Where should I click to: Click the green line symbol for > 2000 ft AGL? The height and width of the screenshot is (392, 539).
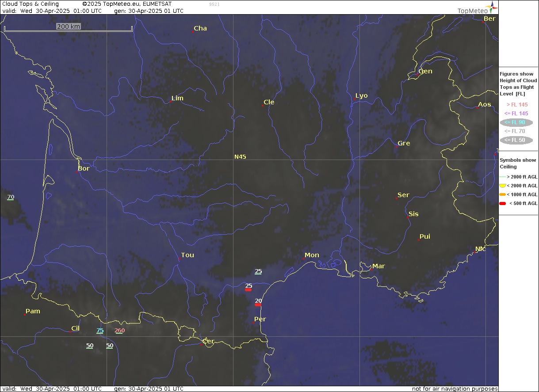503,177
